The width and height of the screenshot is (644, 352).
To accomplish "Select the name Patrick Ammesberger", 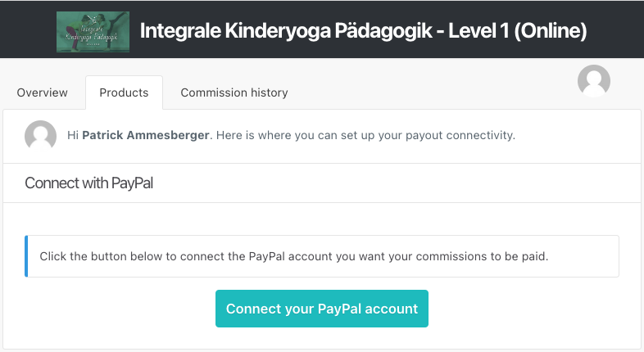I will point(146,135).
